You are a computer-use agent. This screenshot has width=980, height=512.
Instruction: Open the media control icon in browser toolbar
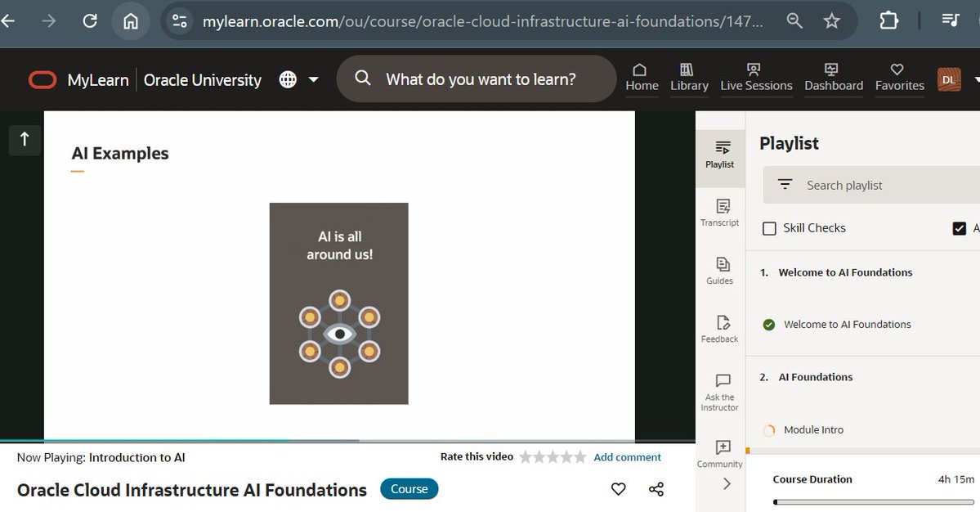(x=951, y=20)
